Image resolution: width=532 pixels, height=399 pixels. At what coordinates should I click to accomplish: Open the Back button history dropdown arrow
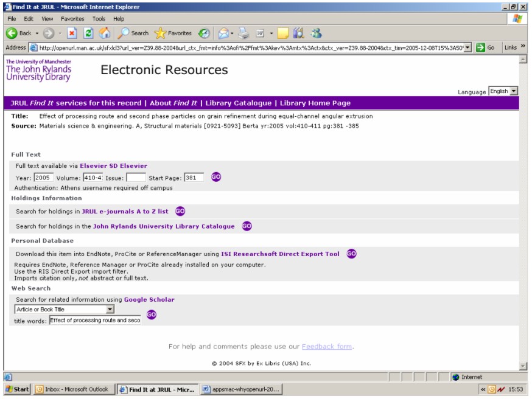[x=37, y=33]
